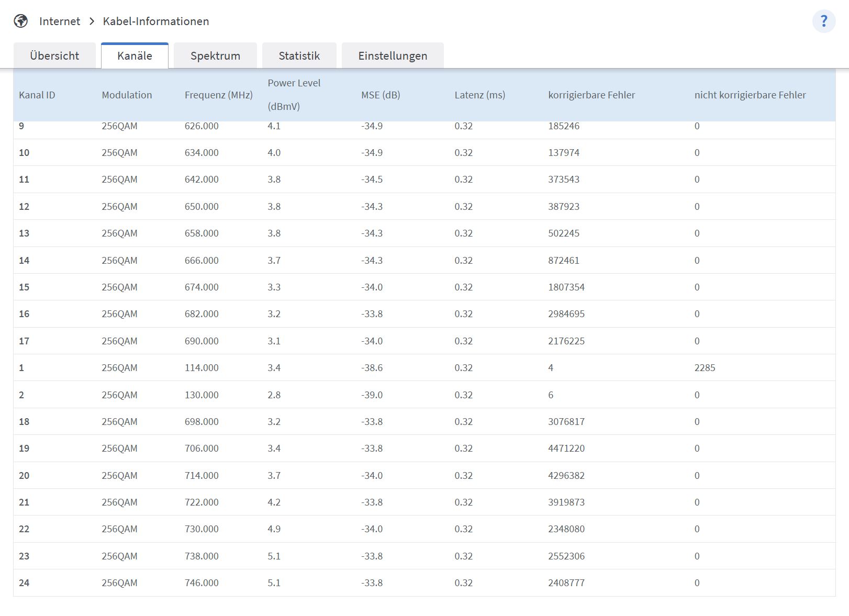Click the Modulation column header
The height and width of the screenshot is (616, 849).
(127, 95)
